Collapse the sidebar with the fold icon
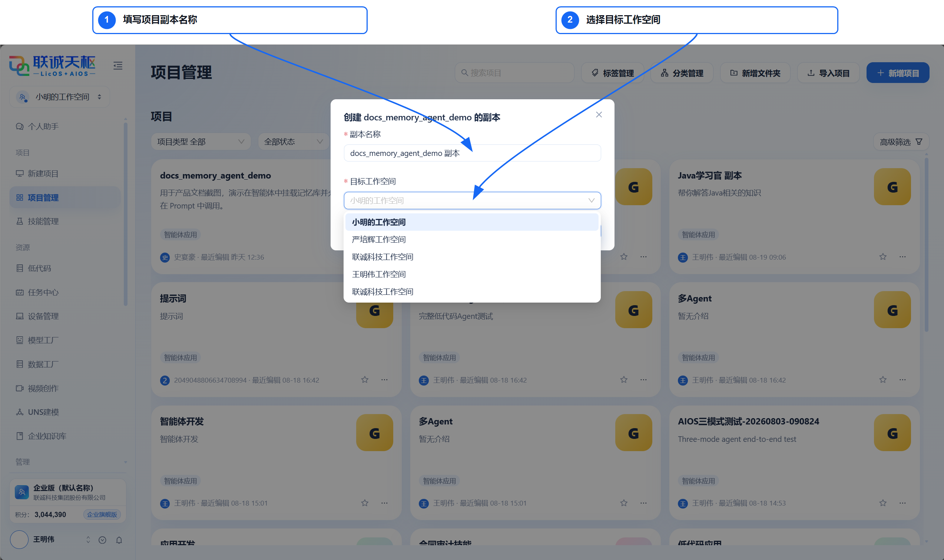 pos(118,66)
